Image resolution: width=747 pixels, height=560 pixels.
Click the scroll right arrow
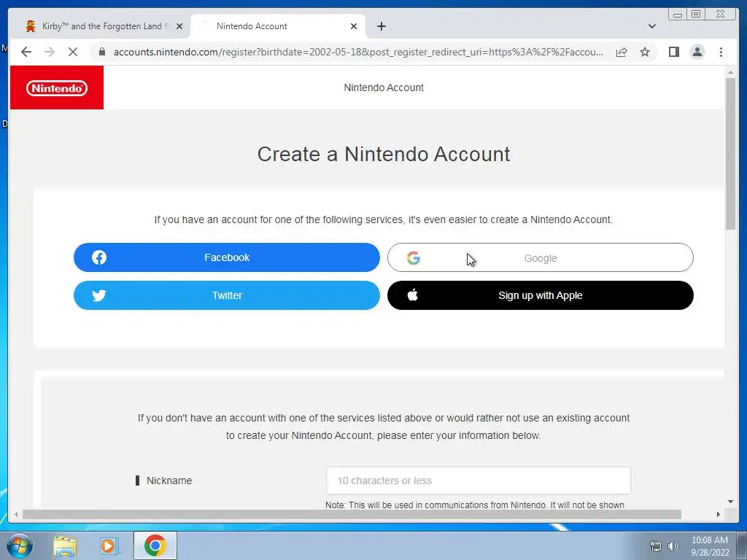point(719,514)
